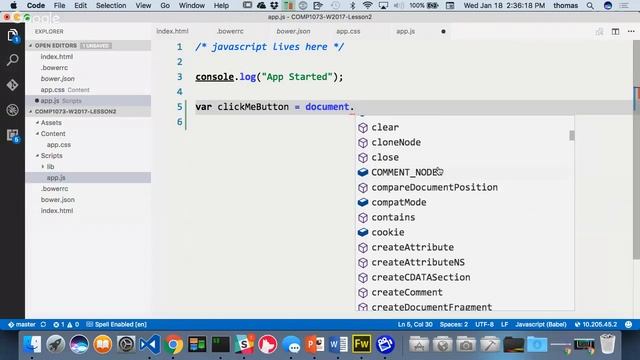The image size is (640, 360).
Task: Open the Trash in the dock
Action: point(608,343)
